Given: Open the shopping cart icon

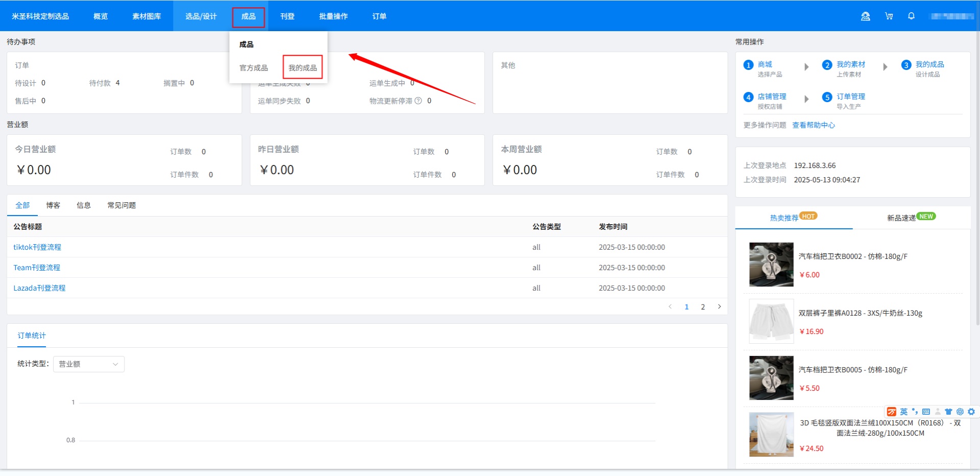Looking at the screenshot, I should point(889,16).
